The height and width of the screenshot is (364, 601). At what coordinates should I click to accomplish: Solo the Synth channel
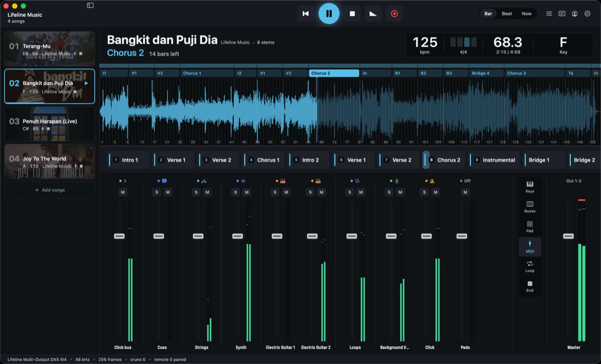tap(235, 192)
